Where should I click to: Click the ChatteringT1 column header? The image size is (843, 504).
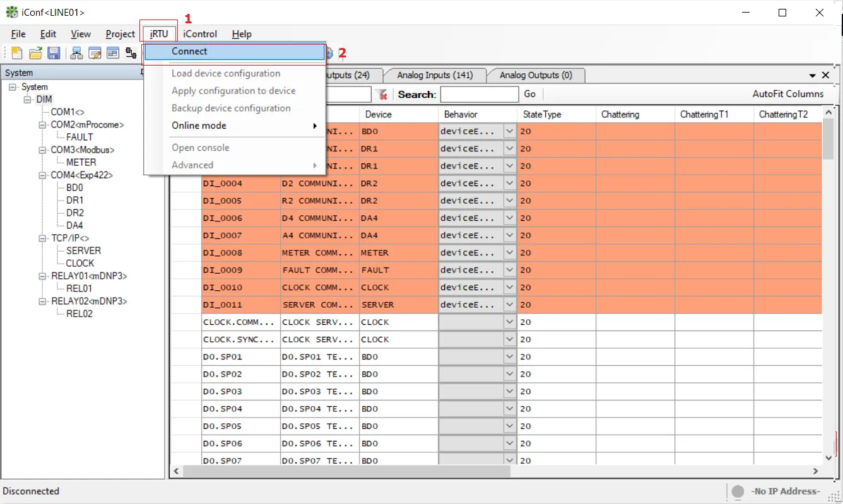point(714,115)
